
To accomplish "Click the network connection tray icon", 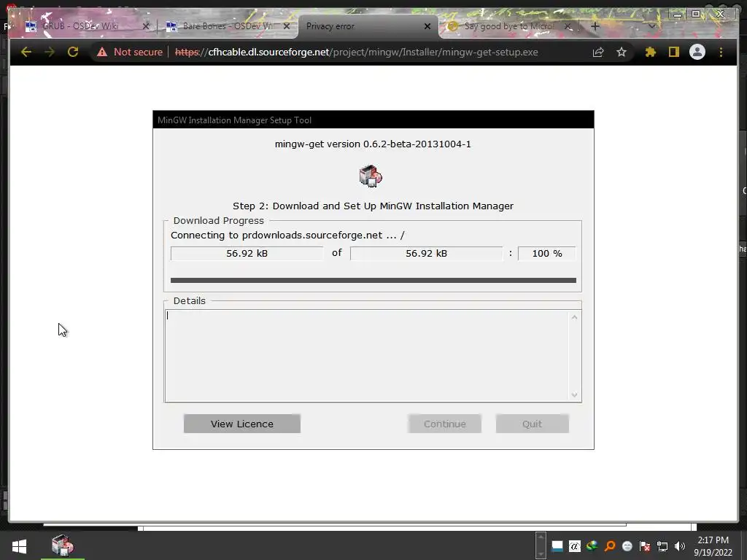I will (x=662, y=546).
